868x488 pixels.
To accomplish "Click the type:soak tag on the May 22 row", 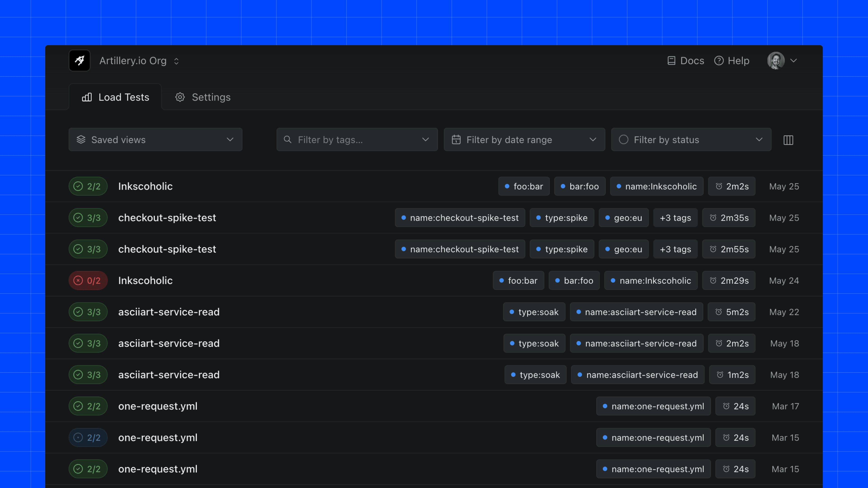I will click(534, 312).
